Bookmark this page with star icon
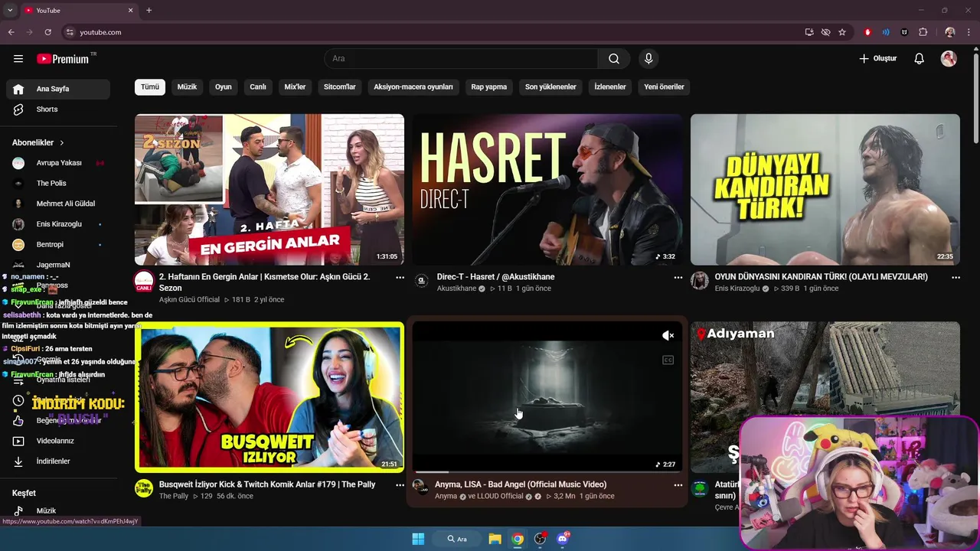 (842, 32)
